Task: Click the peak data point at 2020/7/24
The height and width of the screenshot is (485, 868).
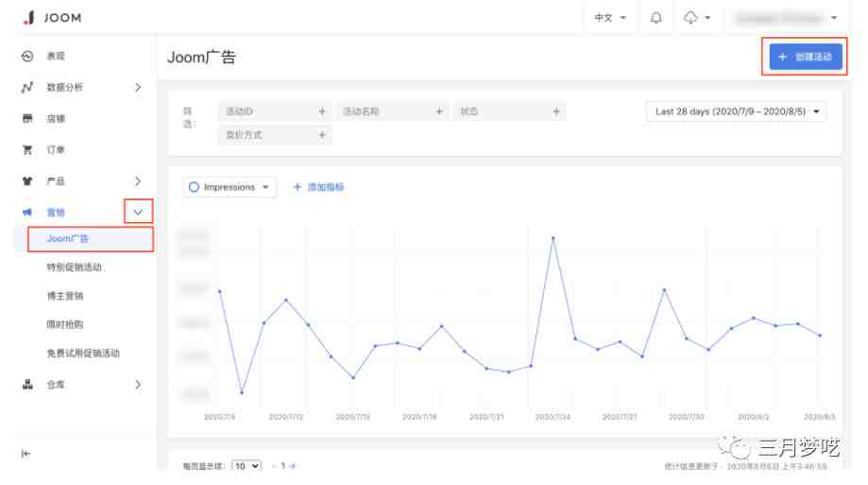Action: 553,238
